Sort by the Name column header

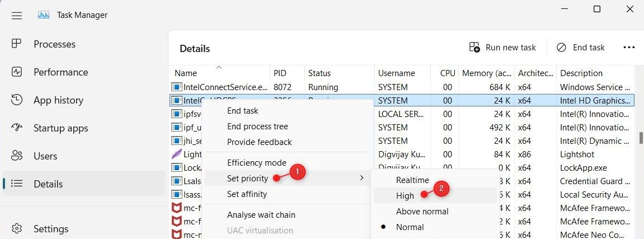(x=219, y=73)
